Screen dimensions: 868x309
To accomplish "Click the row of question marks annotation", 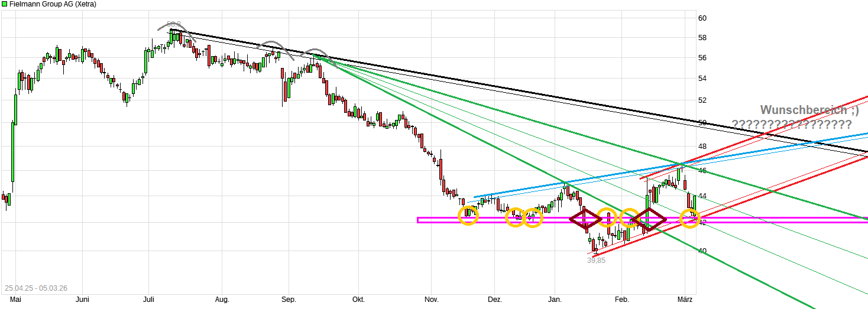I will point(791,125).
